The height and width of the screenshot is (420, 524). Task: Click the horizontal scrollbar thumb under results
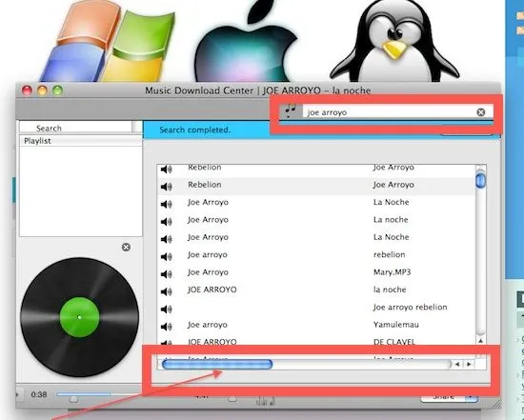217,364
